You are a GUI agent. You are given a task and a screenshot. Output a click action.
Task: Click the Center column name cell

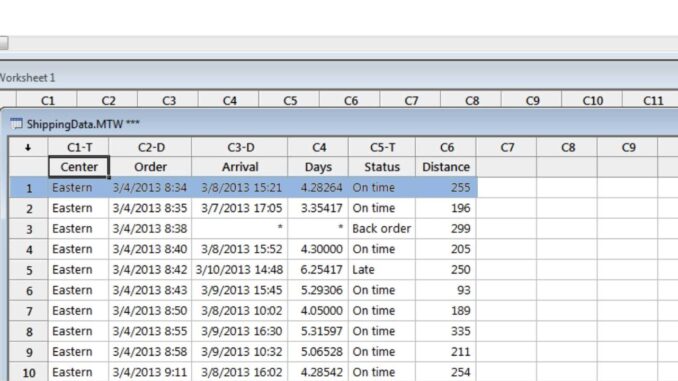(79, 167)
